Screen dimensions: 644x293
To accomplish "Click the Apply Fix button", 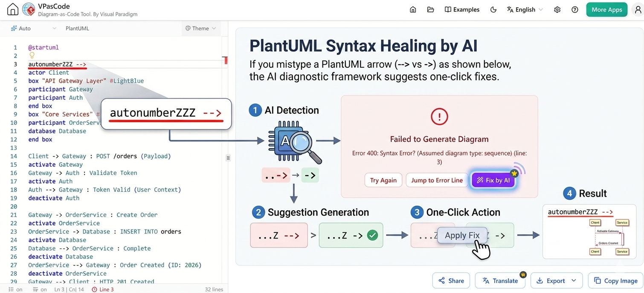I will point(462,235).
